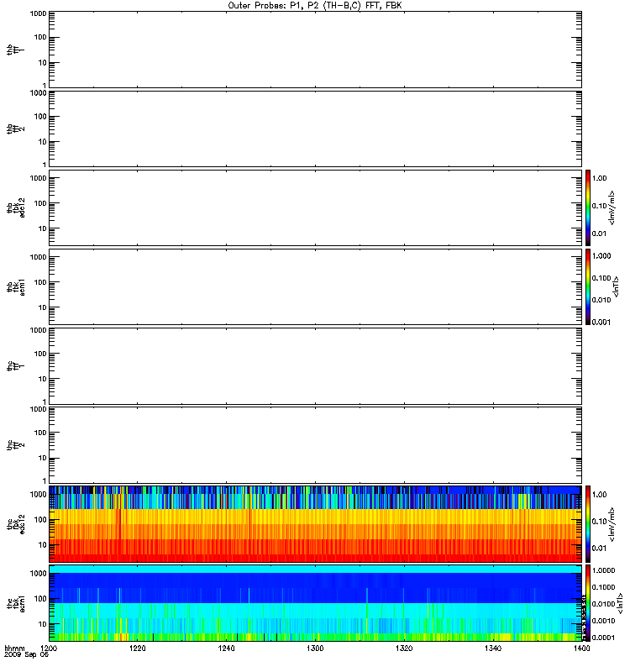The height and width of the screenshot is (672, 630).
Task: Click the 1.00 value on thc edc12 color bar
Action: click(600, 495)
